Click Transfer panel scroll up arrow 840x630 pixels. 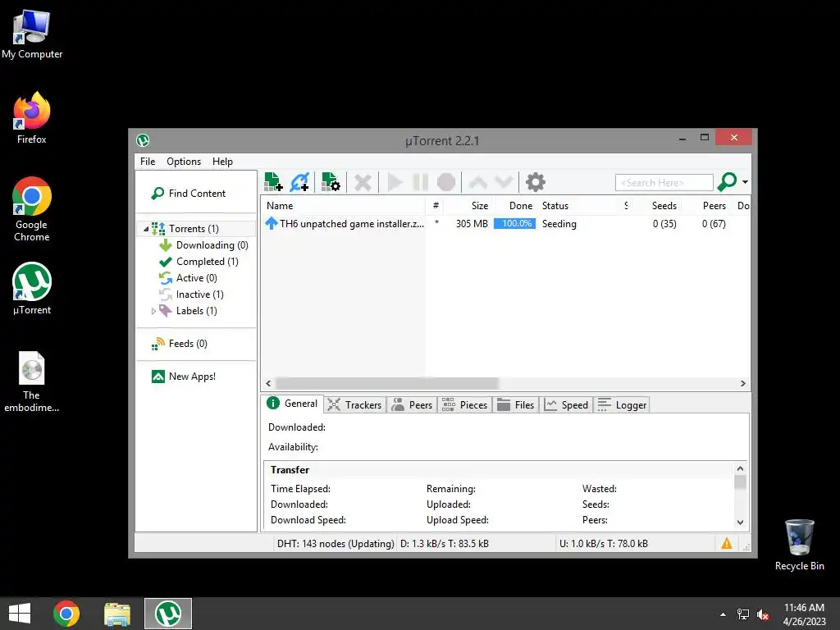[x=741, y=468]
